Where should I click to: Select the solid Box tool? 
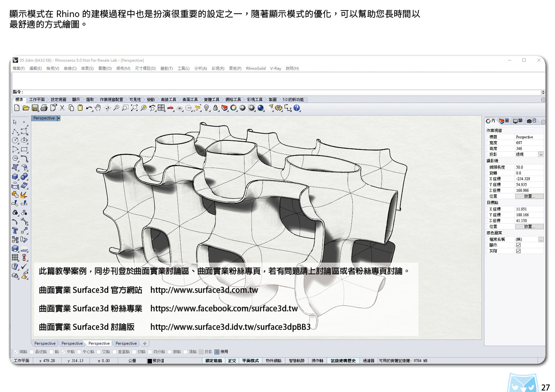pyautogui.click(x=15, y=176)
